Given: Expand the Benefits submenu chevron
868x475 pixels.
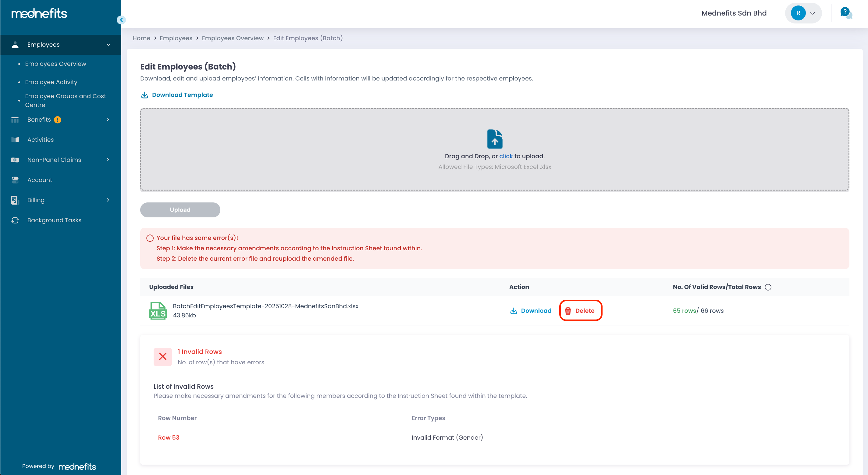Looking at the screenshot, I should [108, 119].
